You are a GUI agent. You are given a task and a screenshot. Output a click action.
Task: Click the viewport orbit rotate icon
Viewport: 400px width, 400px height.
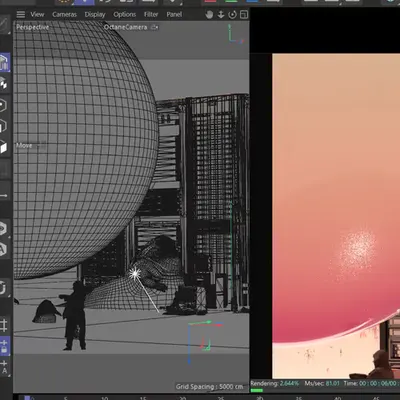(x=232, y=15)
